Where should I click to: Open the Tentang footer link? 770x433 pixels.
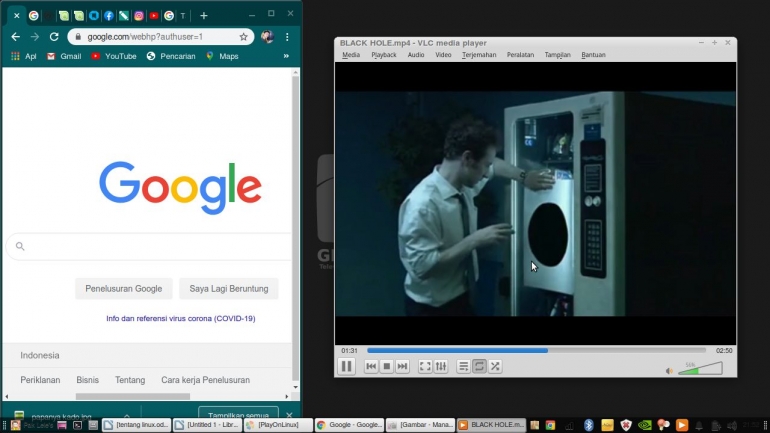130,380
